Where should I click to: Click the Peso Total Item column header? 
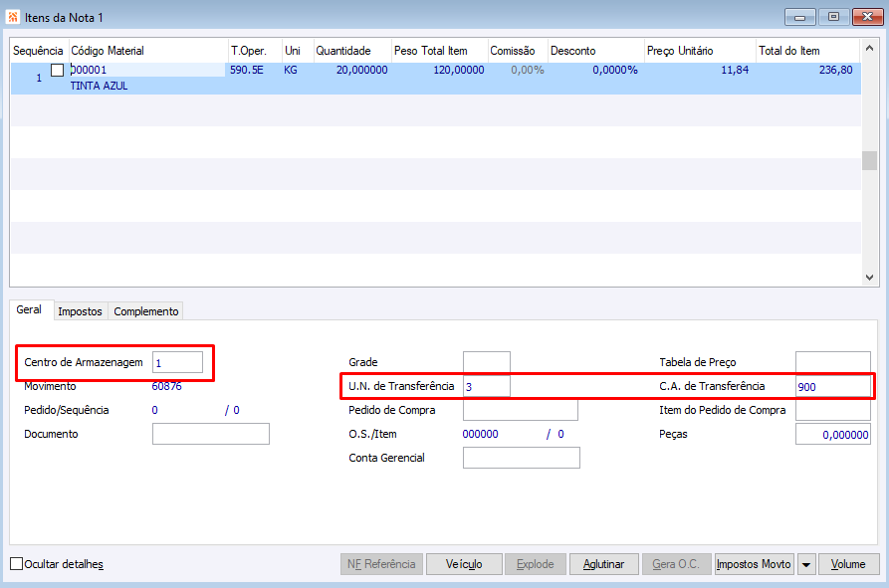click(x=439, y=51)
